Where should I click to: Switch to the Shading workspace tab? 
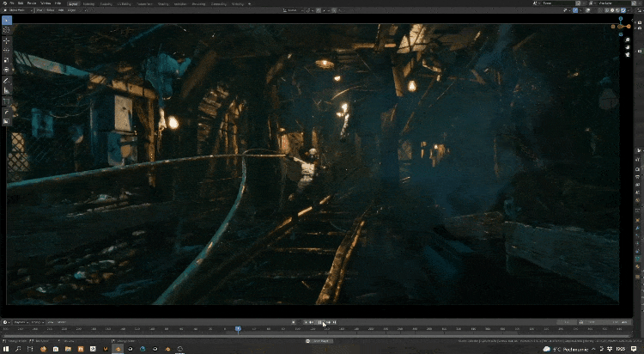point(163,3)
